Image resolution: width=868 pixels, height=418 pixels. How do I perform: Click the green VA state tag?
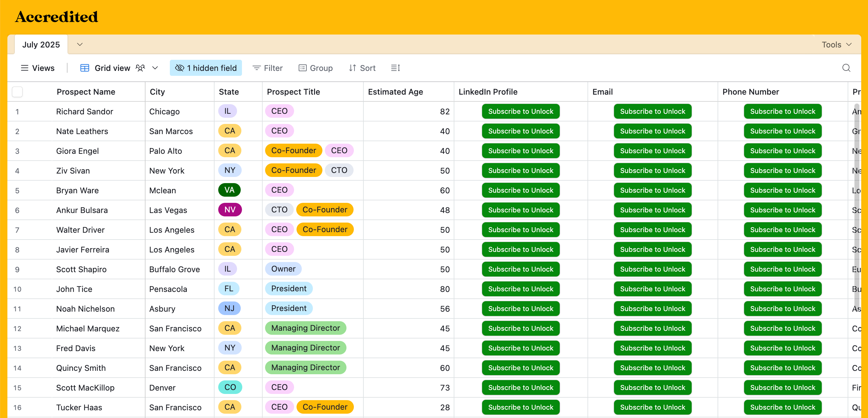point(229,190)
